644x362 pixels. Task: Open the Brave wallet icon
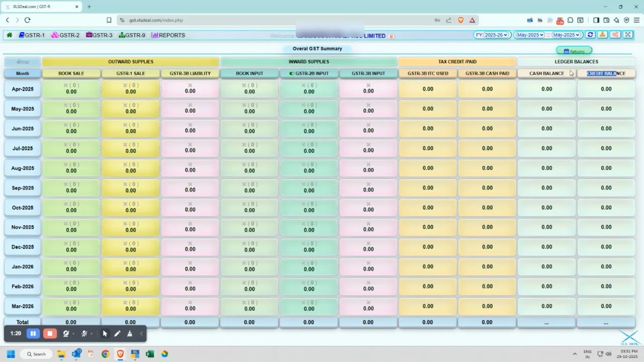(606, 20)
